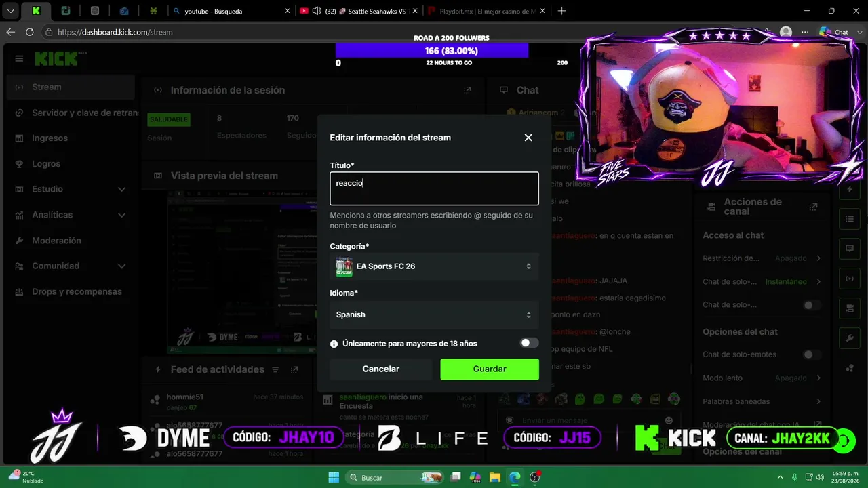This screenshot has width=868, height=488.
Task: Open Restricción de chat setting chevron
Action: click(818, 258)
